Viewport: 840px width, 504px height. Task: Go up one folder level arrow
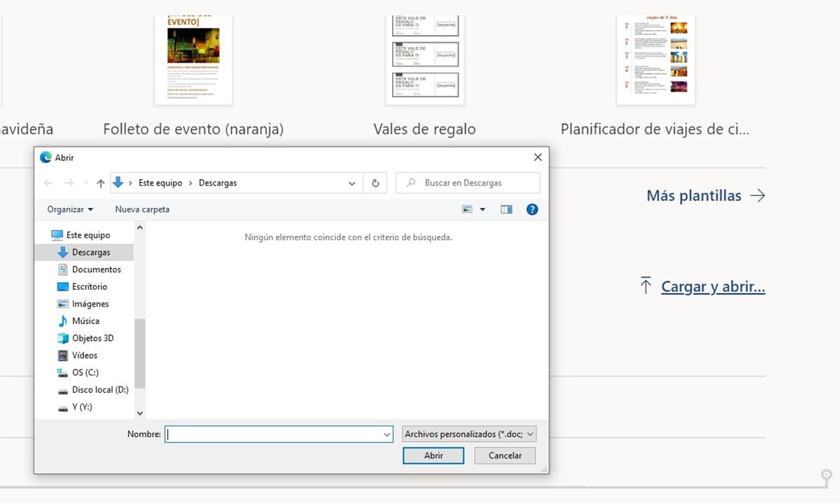tap(101, 183)
